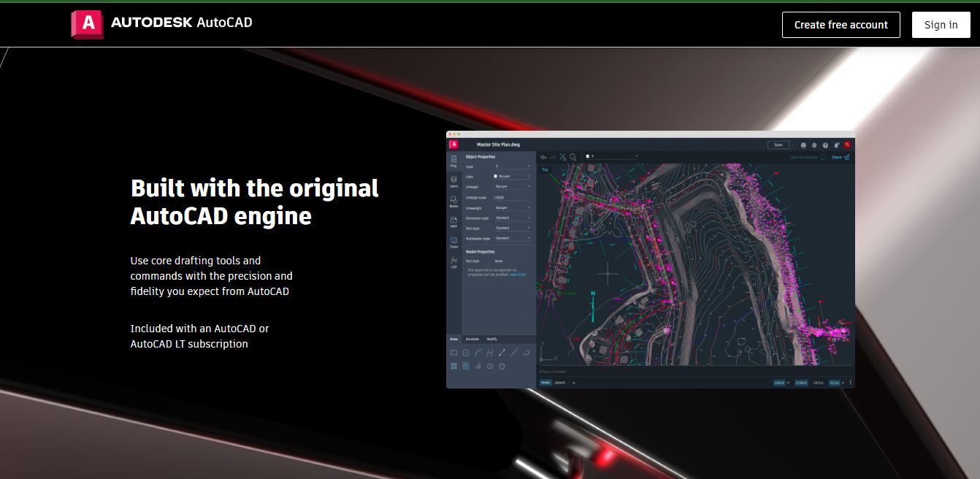This screenshot has width=980, height=479.
Task: Switch to the Annotate tab
Action: coord(472,340)
